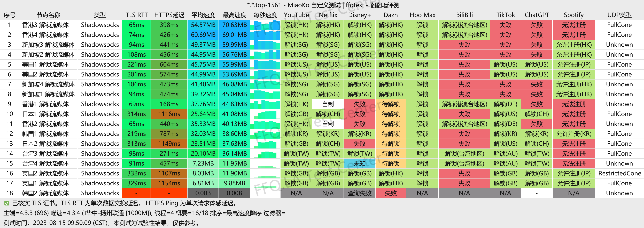Click Spotify 无法注册 cell for 香港3

(x=574, y=25)
